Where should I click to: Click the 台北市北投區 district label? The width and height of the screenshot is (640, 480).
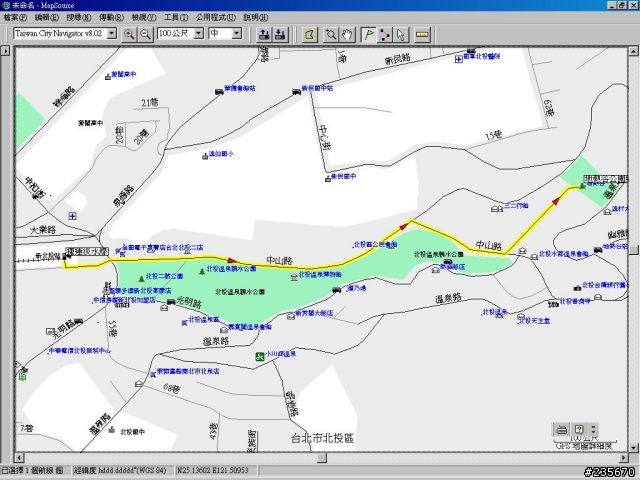(322, 438)
